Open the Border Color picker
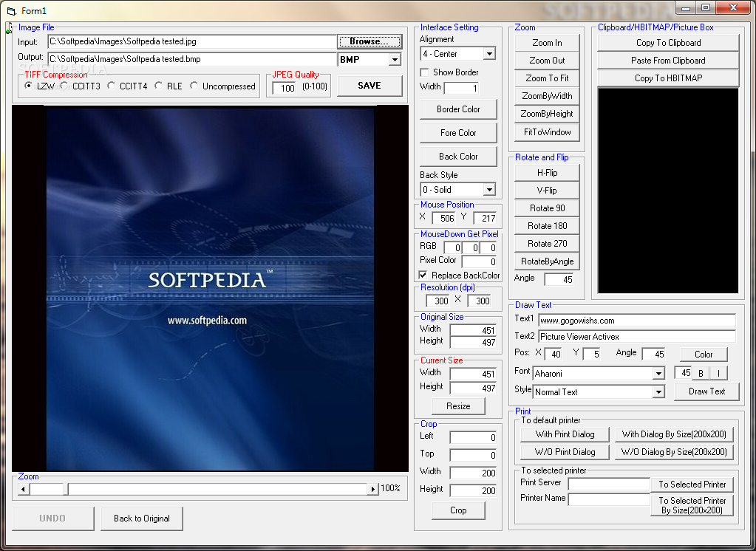The height and width of the screenshot is (551, 756). point(458,109)
